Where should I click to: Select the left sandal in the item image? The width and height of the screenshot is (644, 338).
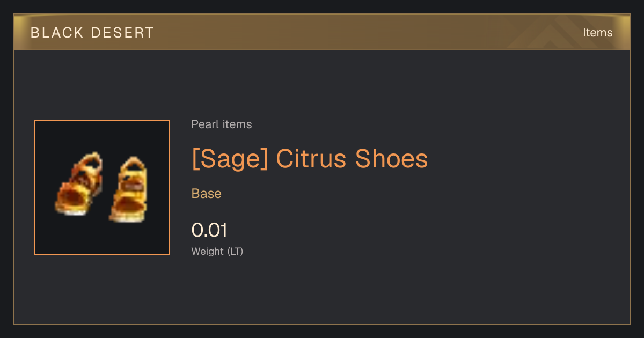click(x=78, y=184)
